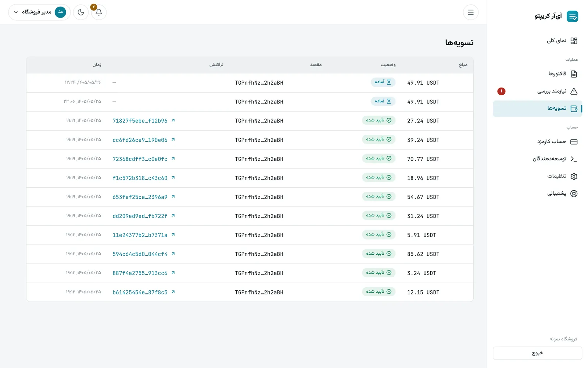588x368 pixels.
Task: Click the تسویه‌ها wallet icon
Action: coord(574,109)
